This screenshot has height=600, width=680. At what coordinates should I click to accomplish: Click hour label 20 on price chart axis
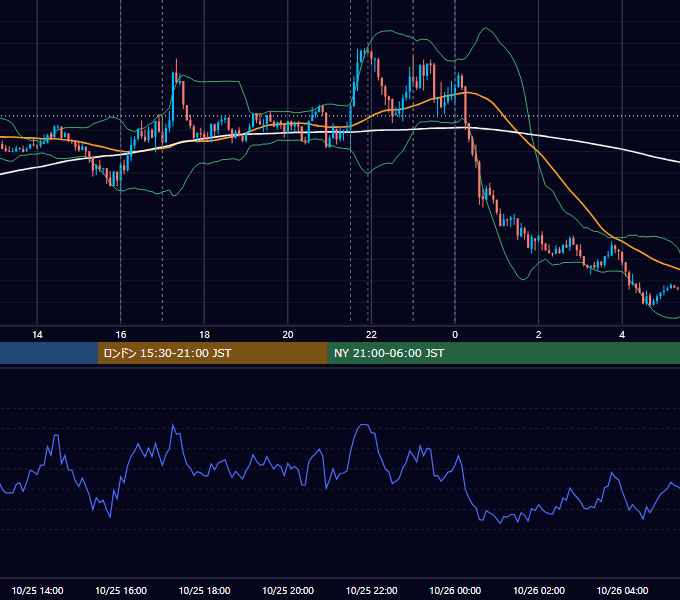tap(288, 335)
